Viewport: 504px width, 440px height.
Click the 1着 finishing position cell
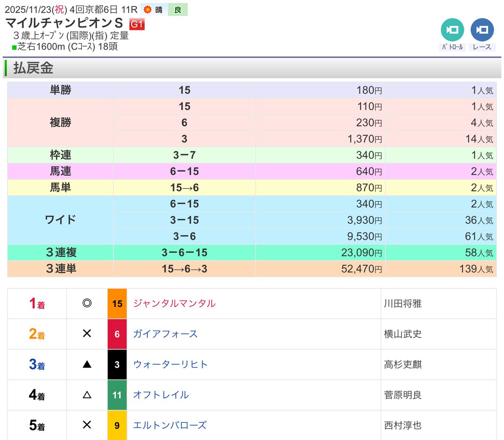pos(37,304)
